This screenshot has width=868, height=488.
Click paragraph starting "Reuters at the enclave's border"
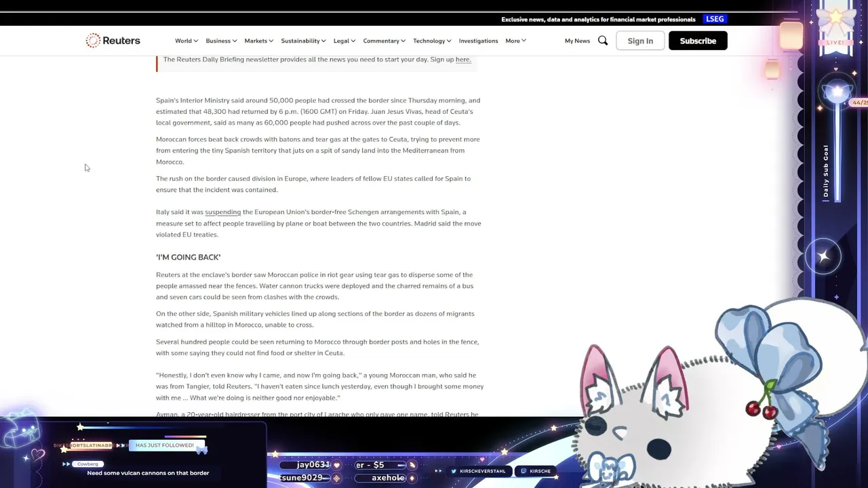tap(315, 285)
